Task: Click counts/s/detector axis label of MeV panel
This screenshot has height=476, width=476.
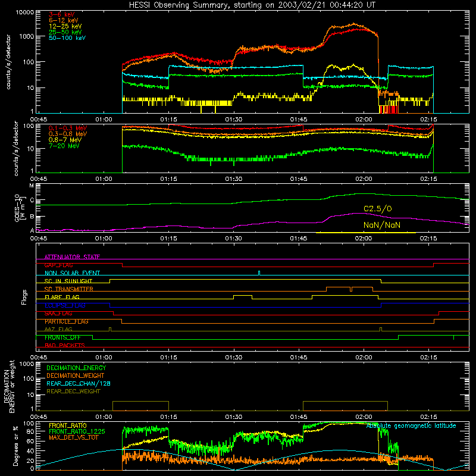Action: 16,148
